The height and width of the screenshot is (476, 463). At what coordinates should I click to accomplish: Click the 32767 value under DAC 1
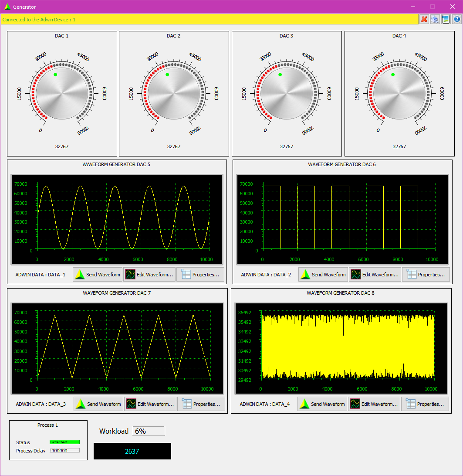click(62, 146)
